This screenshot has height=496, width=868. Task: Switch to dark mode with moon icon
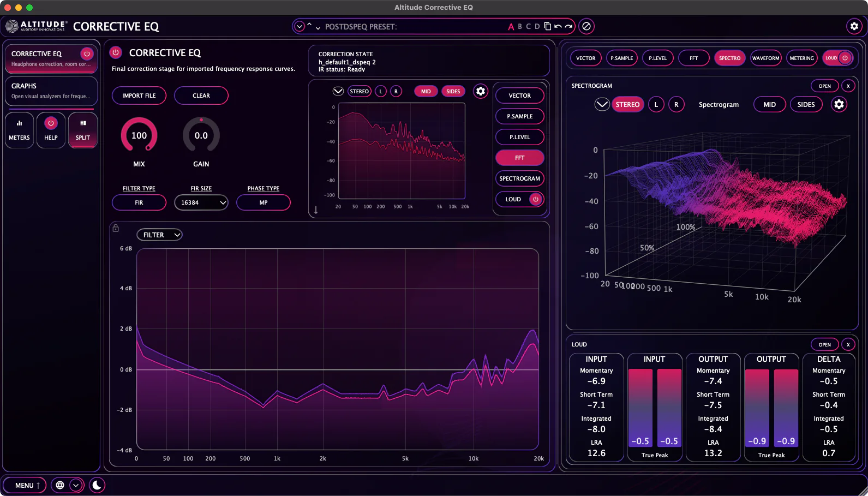pyautogui.click(x=97, y=485)
